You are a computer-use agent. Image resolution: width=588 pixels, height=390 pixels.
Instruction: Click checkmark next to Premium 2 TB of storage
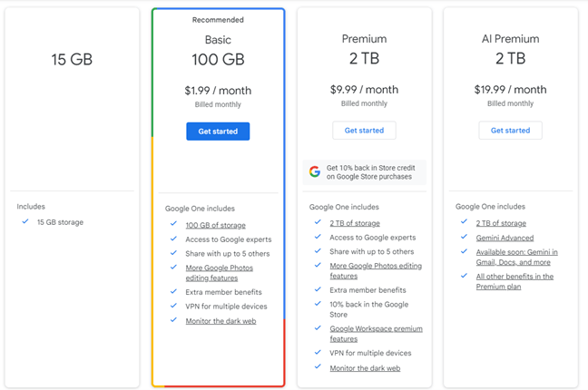point(318,223)
